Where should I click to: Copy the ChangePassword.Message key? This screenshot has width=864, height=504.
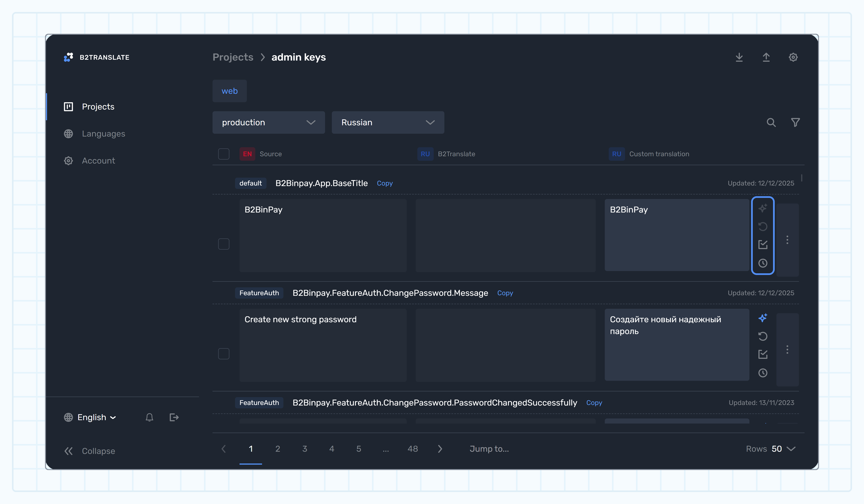point(505,293)
